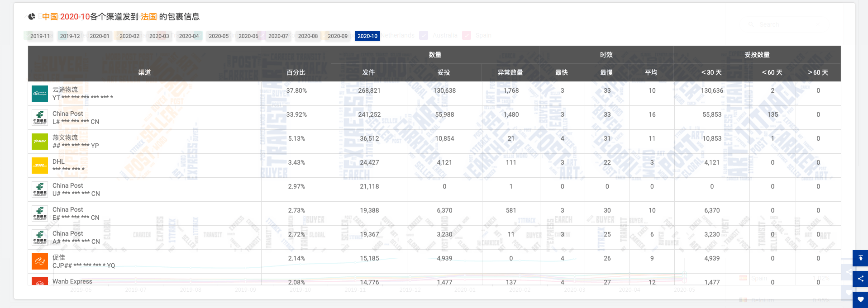The width and height of the screenshot is (868, 308).
Task: Click the 法国 destination in the title
Action: [149, 17]
